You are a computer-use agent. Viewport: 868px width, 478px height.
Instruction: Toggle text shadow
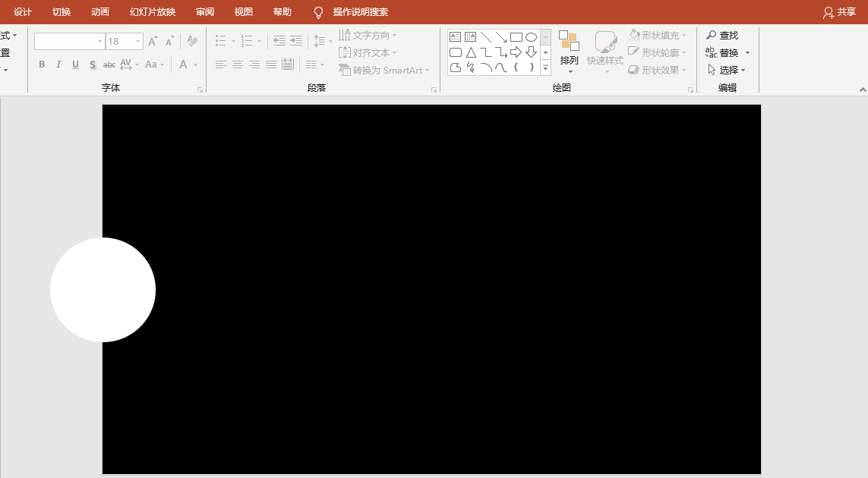pyautogui.click(x=93, y=64)
